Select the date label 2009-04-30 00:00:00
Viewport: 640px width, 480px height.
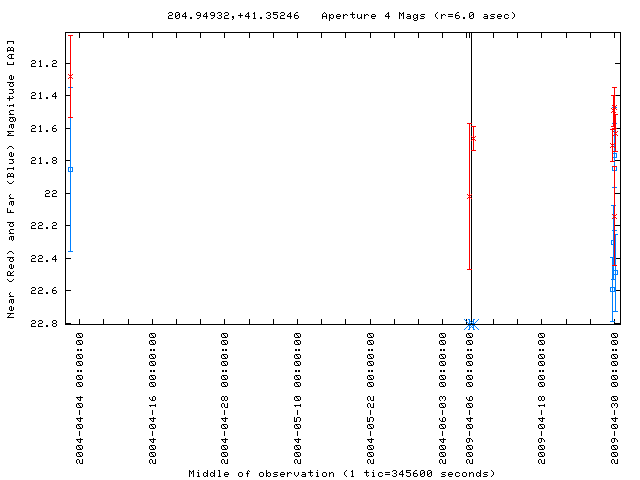614,398
